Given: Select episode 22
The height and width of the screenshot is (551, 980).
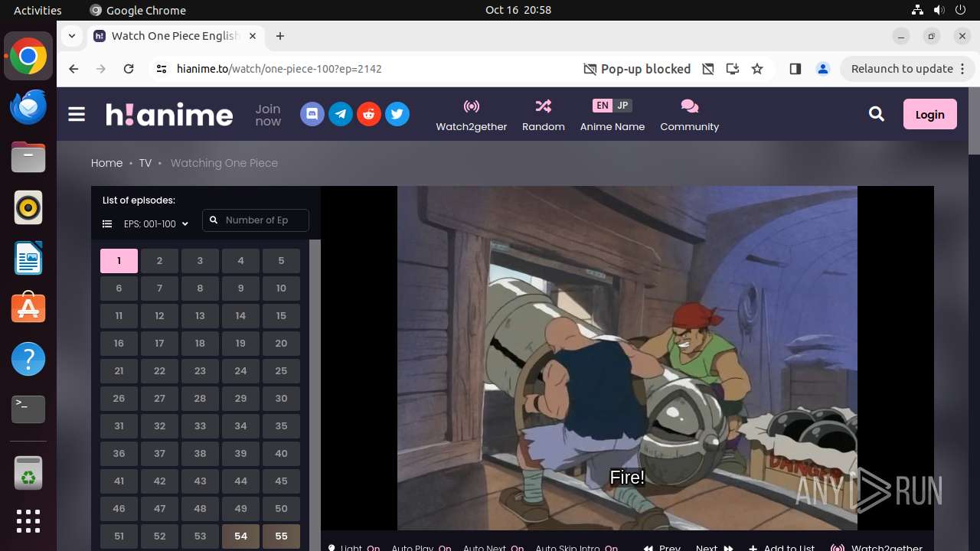Looking at the screenshot, I should click(159, 371).
